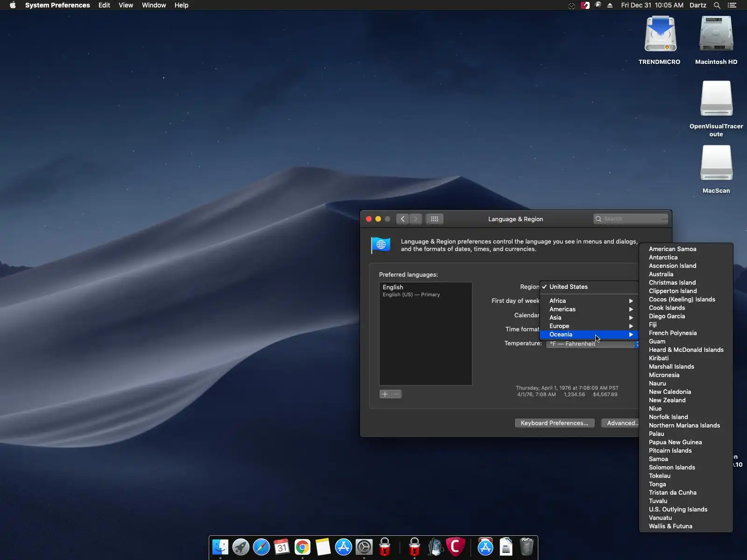Open Finder from the Dock
Screen dimensions: 747x560
[x=220, y=547]
